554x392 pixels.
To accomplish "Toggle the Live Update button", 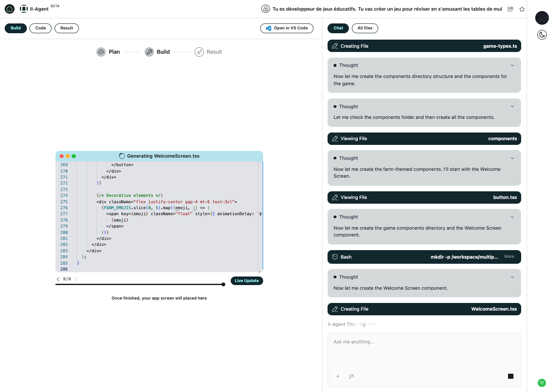I will [x=247, y=281].
